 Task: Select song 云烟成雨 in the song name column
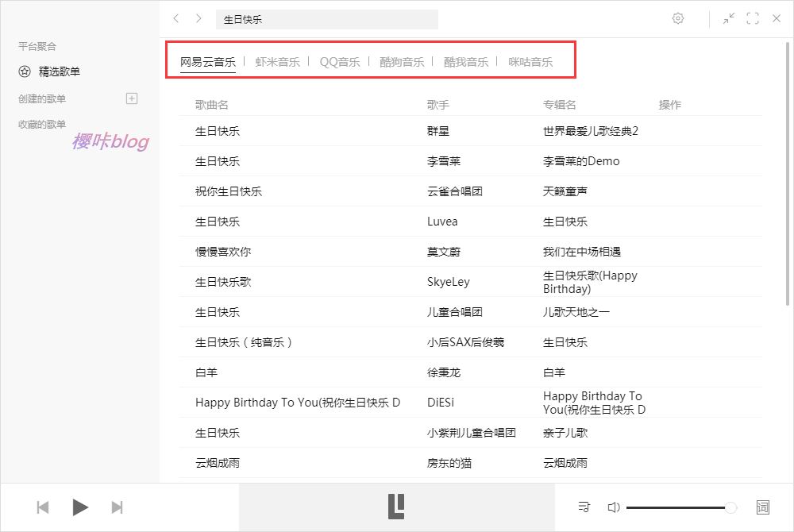[218, 463]
